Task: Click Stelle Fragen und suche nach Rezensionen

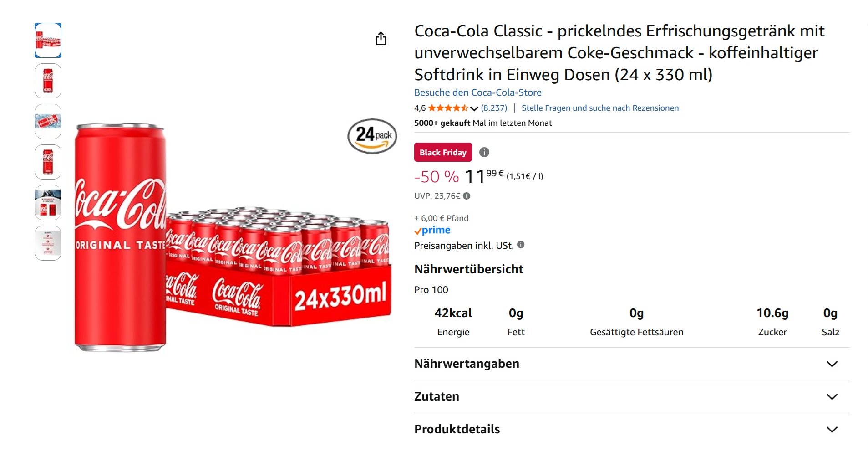Action: [x=600, y=108]
